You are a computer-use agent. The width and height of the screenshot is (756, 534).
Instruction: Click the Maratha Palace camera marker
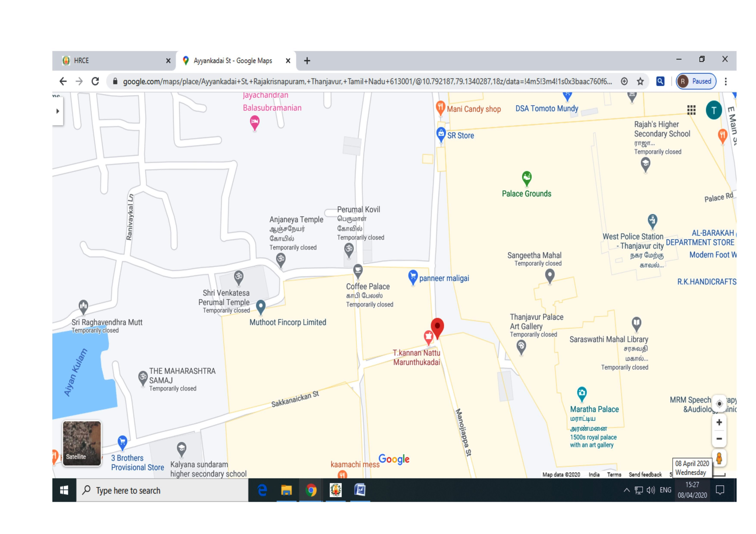[x=582, y=393]
